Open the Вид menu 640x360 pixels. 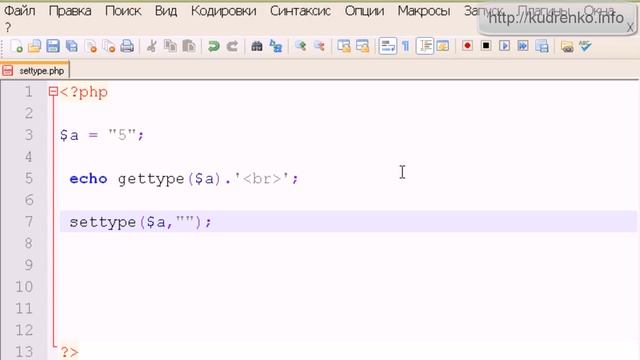click(166, 11)
